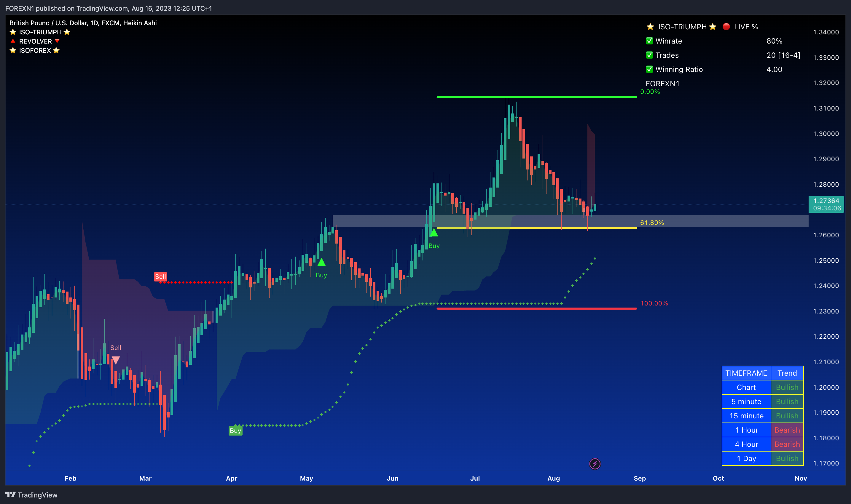Click the Winrate value 80%

click(774, 41)
